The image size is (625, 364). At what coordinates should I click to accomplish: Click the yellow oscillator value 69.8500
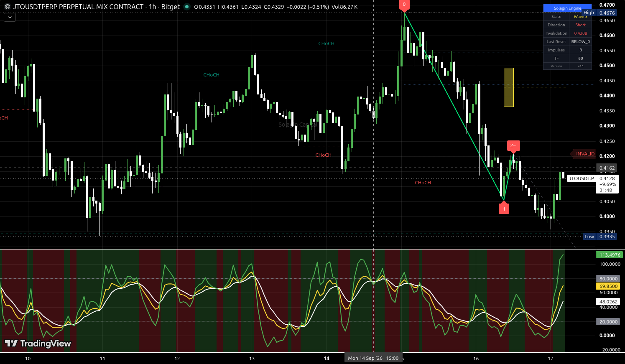(x=608, y=286)
